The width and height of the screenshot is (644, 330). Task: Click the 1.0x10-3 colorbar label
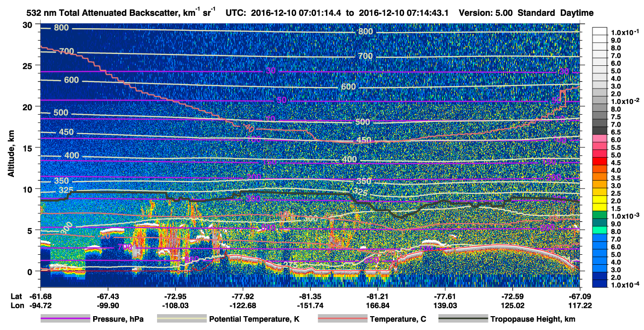(626, 216)
